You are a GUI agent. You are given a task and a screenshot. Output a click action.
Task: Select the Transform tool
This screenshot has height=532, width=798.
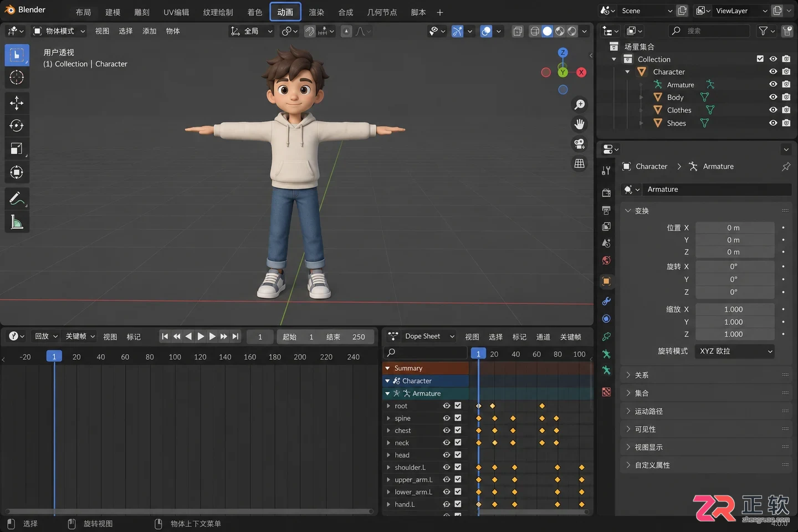17,172
